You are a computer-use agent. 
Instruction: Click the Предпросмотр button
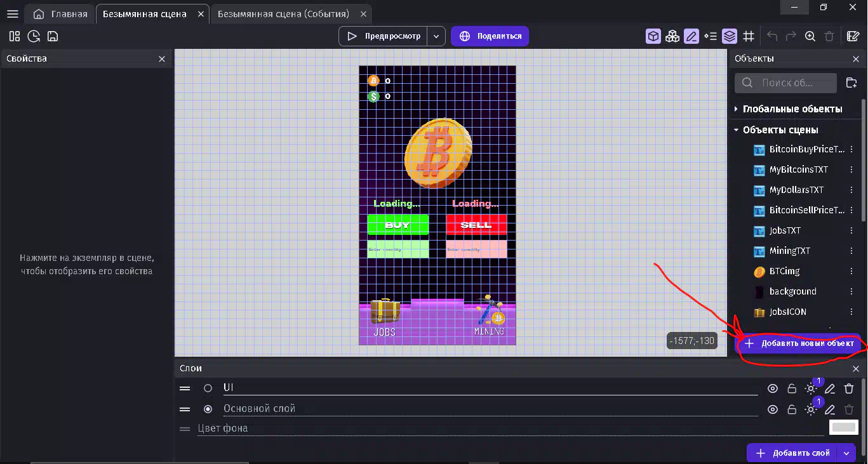[x=384, y=36]
